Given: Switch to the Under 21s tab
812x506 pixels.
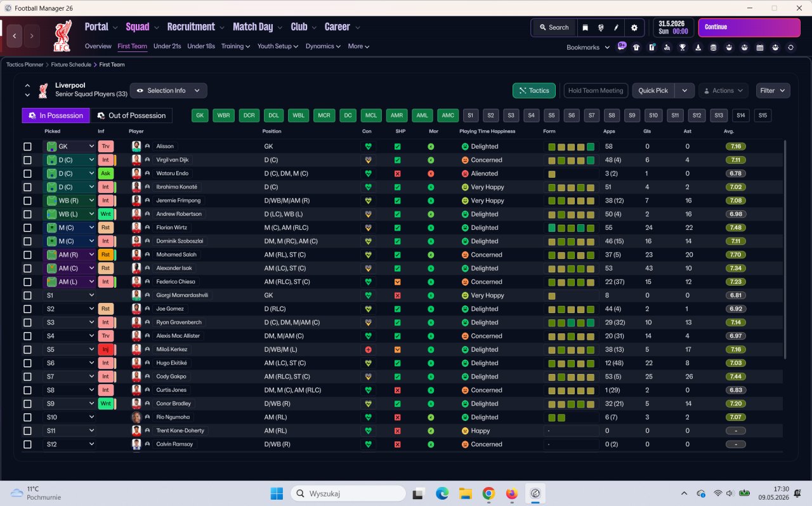Looking at the screenshot, I should 167,46.
